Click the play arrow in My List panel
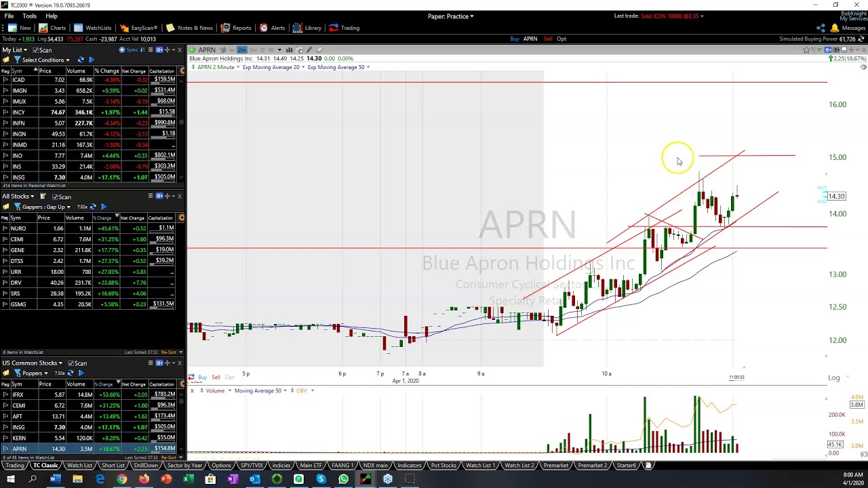868x488 pixels. pyautogui.click(x=92, y=60)
